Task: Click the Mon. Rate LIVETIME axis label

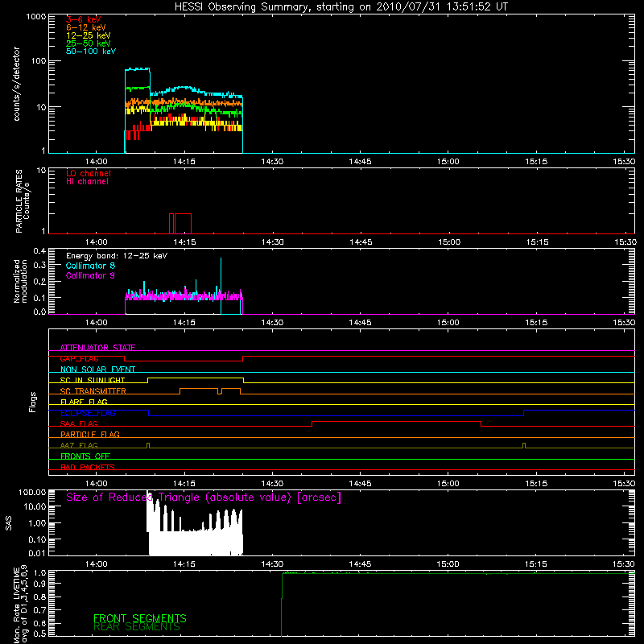Action: pyautogui.click(x=20, y=604)
